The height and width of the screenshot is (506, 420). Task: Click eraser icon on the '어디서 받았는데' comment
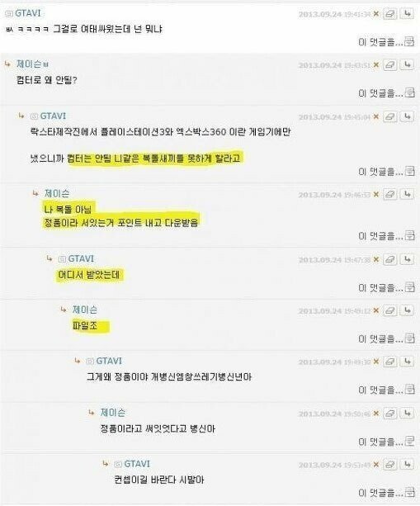pos(390,260)
